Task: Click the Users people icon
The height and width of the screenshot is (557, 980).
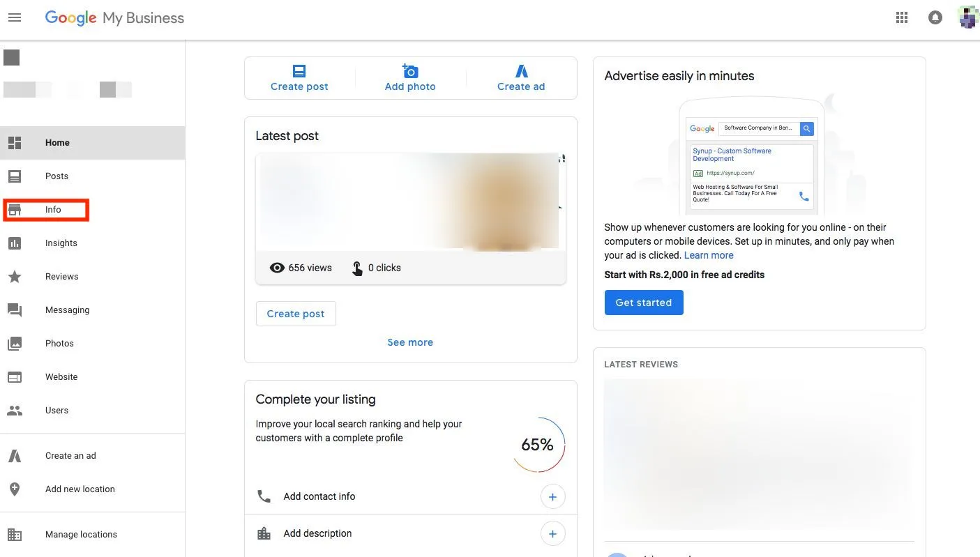Action: (15, 411)
